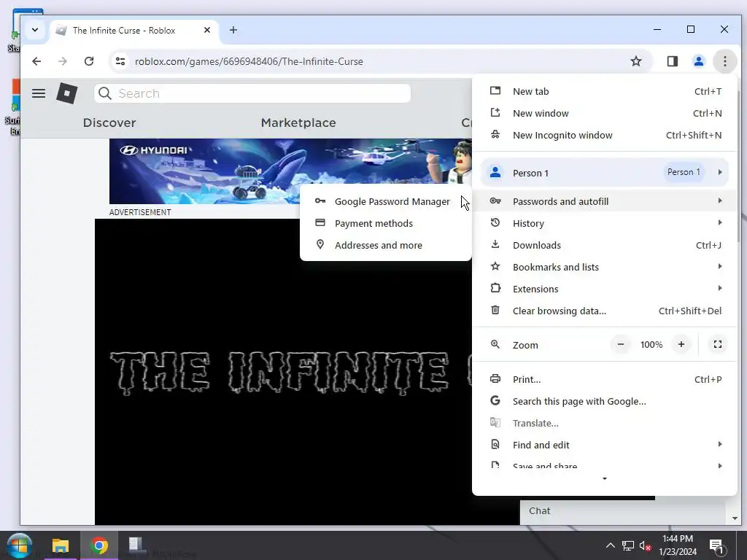Select New window menu entry
The image size is (747, 560).
[x=605, y=113]
